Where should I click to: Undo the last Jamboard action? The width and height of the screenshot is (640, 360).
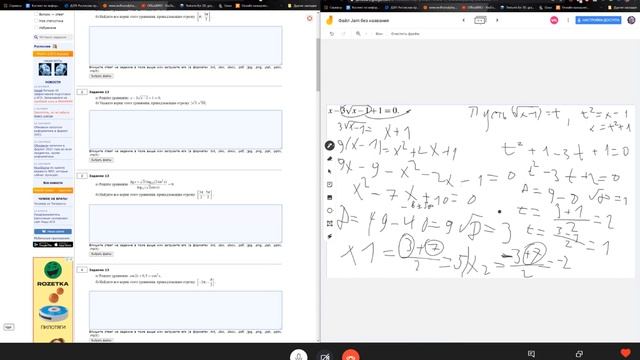[331, 34]
